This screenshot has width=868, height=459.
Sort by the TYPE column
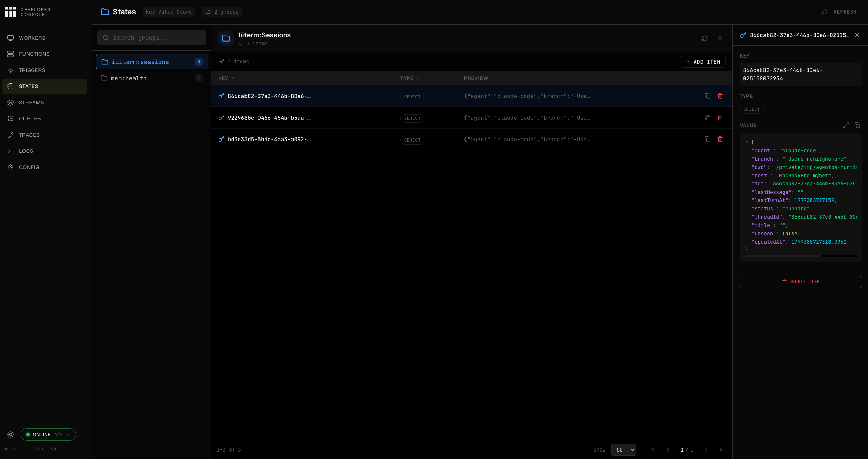click(x=410, y=78)
